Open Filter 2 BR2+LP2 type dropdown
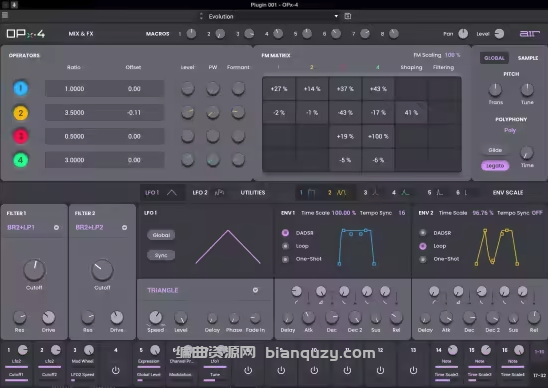Viewport: 548px width, 388px height. (x=101, y=228)
